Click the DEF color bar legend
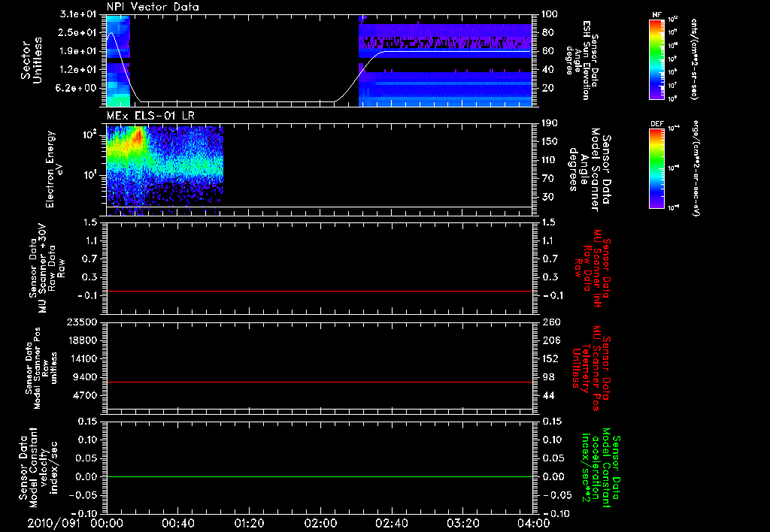 (x=657, y=168)
